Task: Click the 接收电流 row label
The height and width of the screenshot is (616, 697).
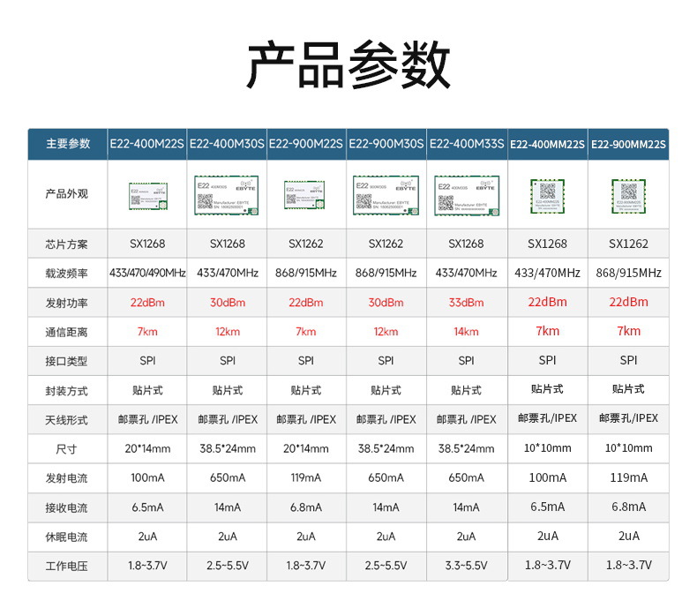Action: pyautogui.click(x=67, y=508)
